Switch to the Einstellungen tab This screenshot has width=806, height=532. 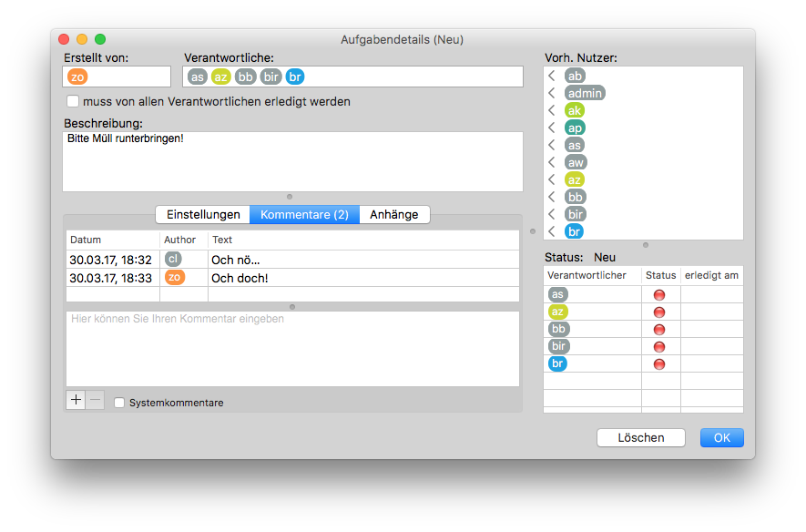tap(203, 214)
